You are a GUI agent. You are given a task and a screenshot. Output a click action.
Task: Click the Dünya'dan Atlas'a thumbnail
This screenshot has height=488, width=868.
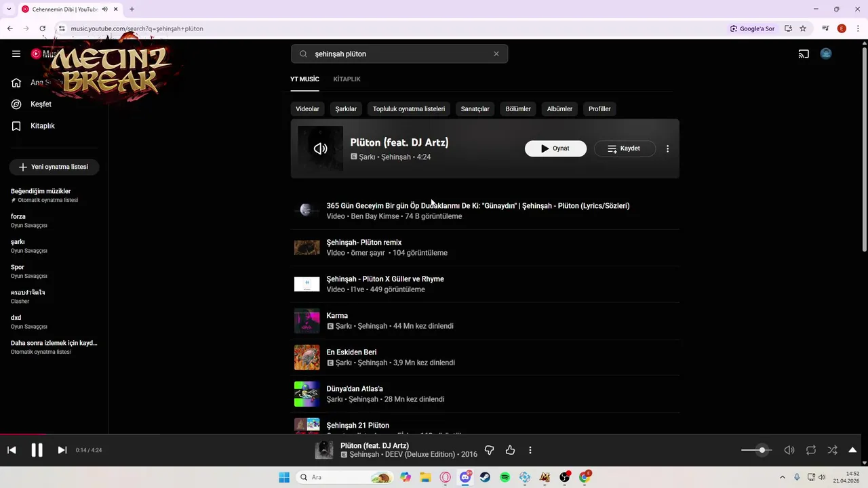(x=307, y=394)
